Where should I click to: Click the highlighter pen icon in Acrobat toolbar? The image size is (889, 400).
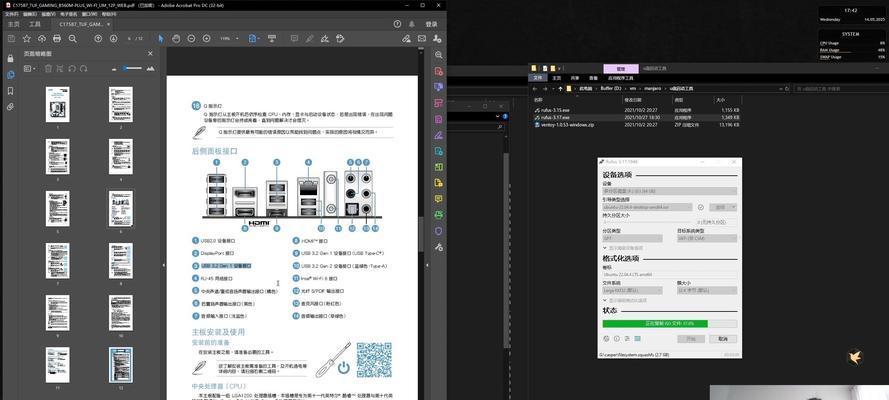[310, 39]
